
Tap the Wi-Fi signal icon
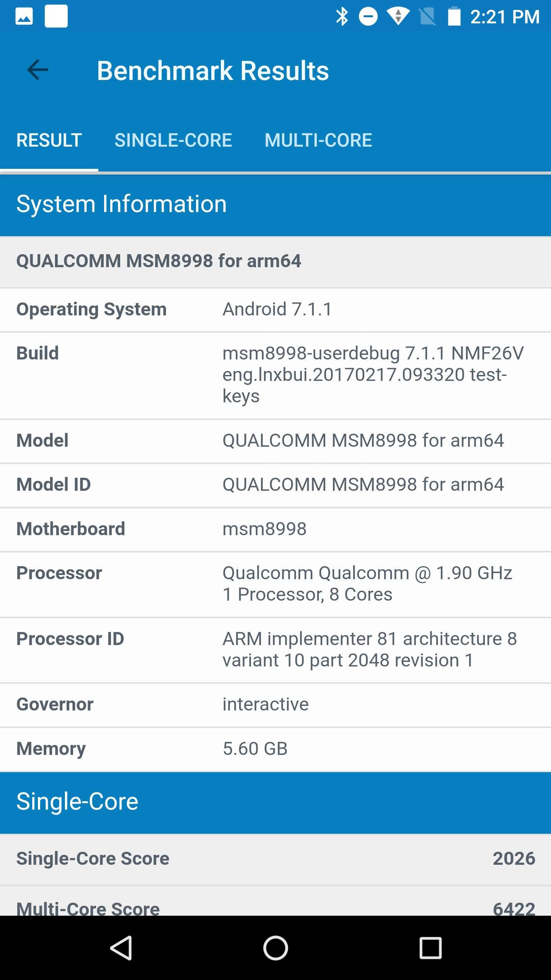pos(398,17)
